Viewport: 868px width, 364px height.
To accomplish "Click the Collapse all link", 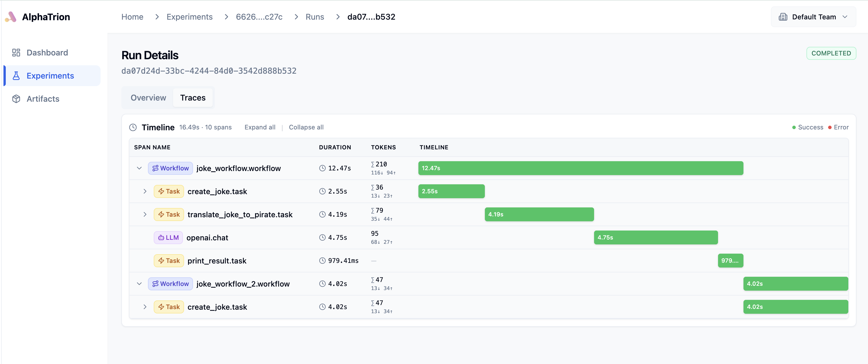I will coord(306,127).
